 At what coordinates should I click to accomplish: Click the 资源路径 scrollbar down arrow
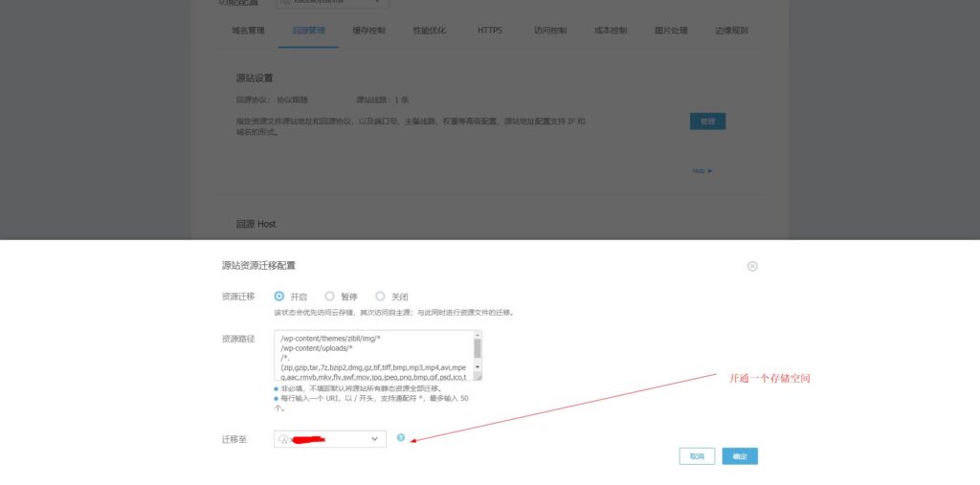[478, 367]
